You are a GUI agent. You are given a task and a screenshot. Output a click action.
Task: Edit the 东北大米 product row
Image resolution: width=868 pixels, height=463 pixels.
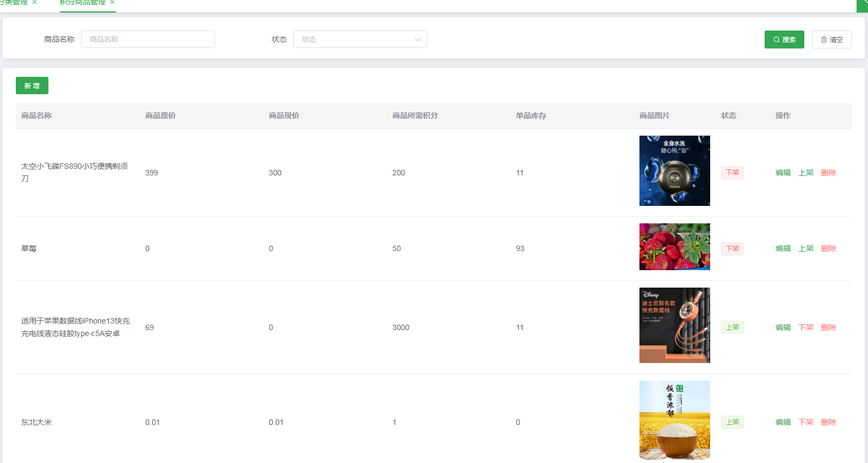[783, 422]
